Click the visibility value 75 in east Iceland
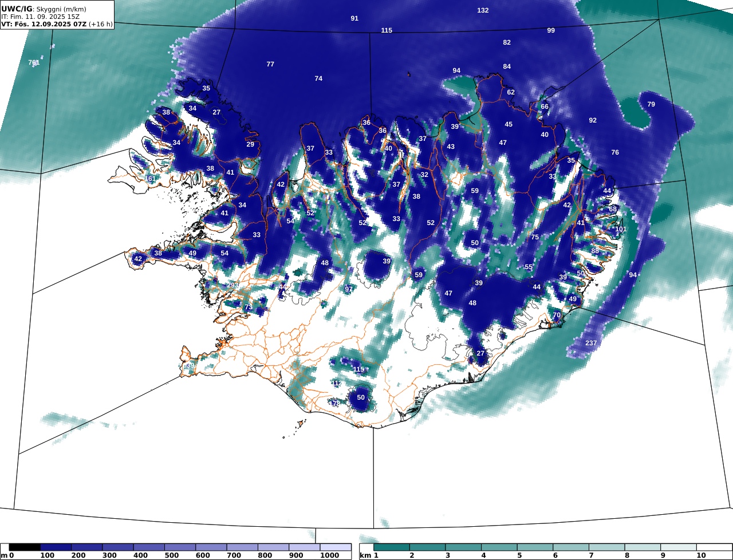733x560 pixels. (535, 237)
